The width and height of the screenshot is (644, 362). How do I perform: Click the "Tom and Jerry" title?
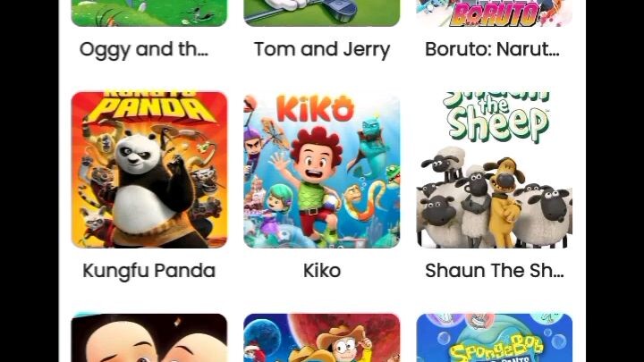[x=322, y=50]
